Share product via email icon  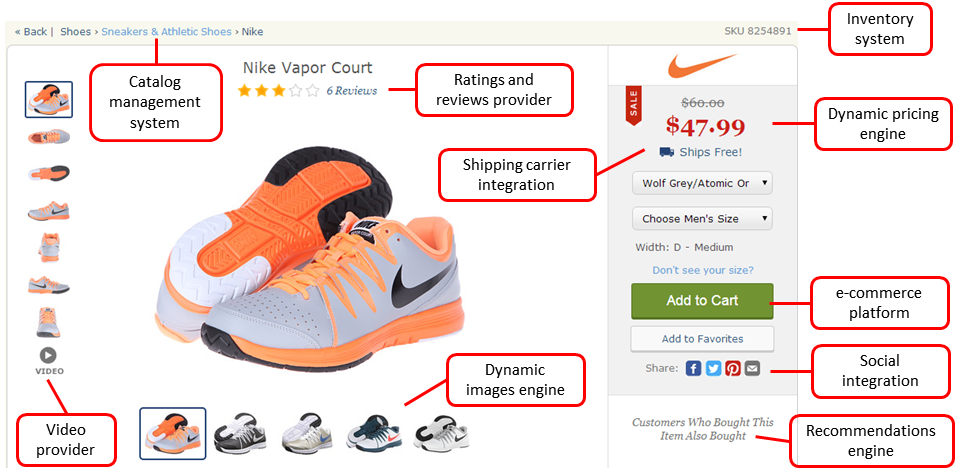coord(752,368)
